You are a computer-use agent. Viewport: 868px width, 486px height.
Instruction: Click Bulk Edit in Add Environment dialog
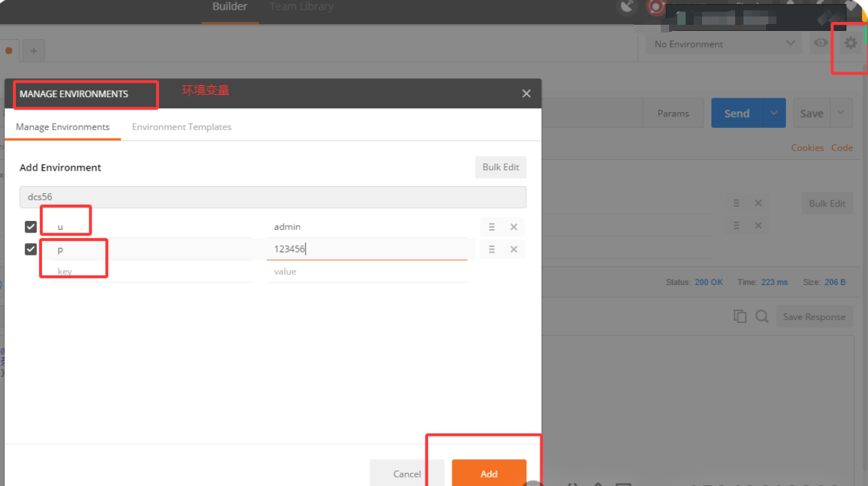tap(500, 167)
